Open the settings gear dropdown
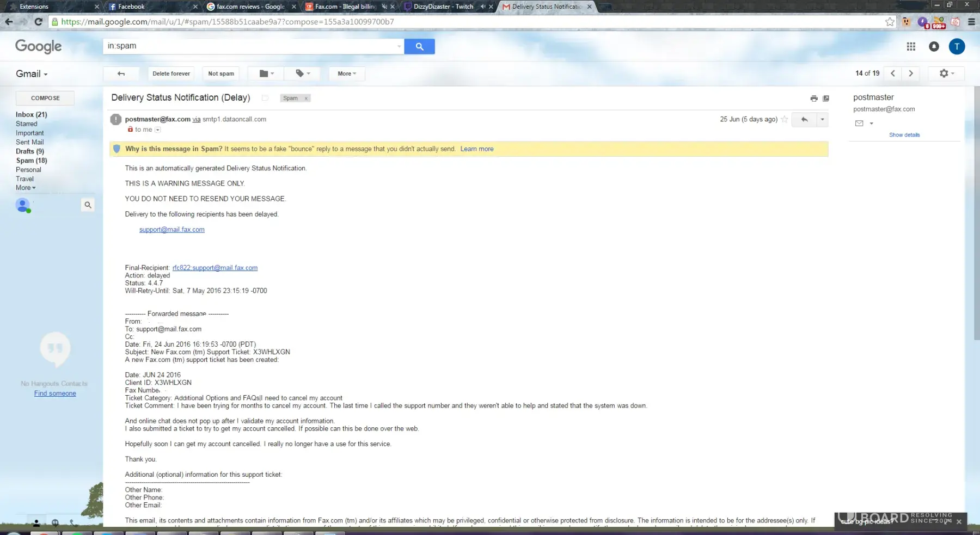This screenshot has height=535, width=980. 947,73
